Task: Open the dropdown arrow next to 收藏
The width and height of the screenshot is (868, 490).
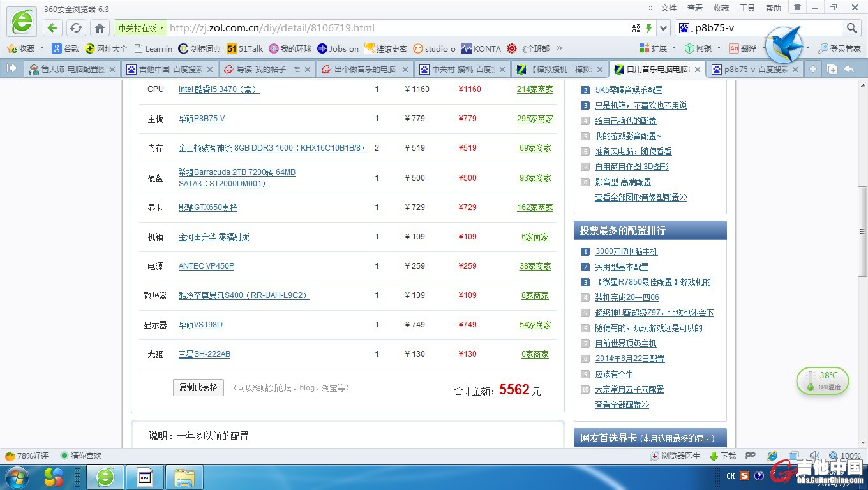Action: [x=41, y=48]
